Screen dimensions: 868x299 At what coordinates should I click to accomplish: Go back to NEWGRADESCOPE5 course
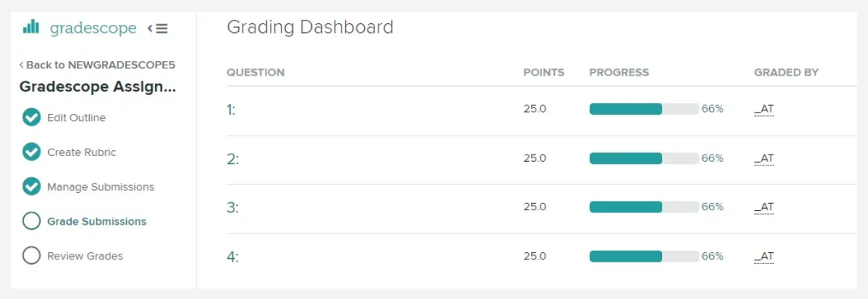(98, 64)
